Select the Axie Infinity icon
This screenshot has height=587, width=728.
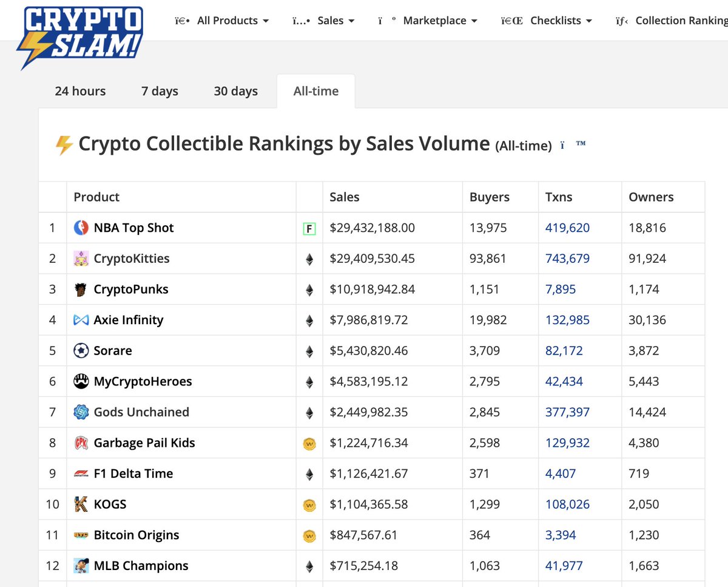(x=80, y=320)
